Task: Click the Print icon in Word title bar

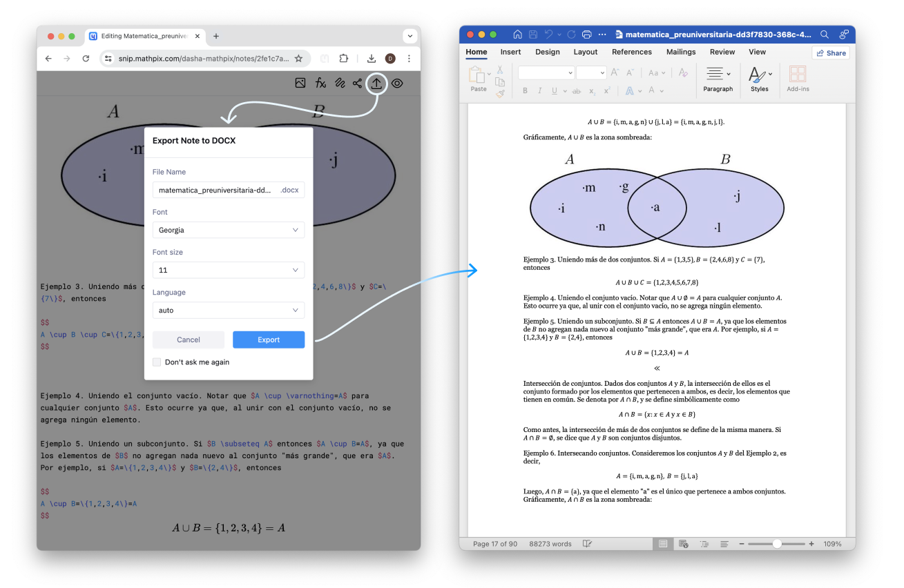Action: tap(587, 34)
